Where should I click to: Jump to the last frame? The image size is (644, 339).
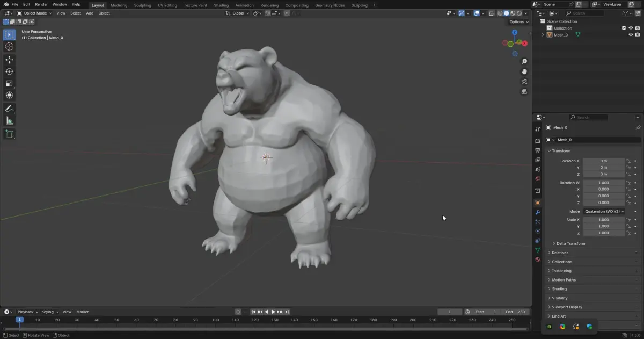[x=287, y=312]
